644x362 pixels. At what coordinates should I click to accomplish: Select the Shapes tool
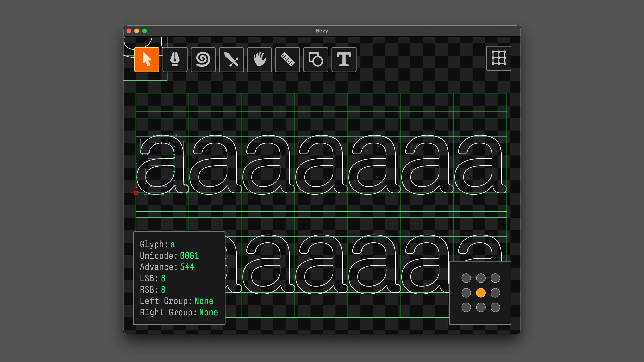(x=316, y=60)
